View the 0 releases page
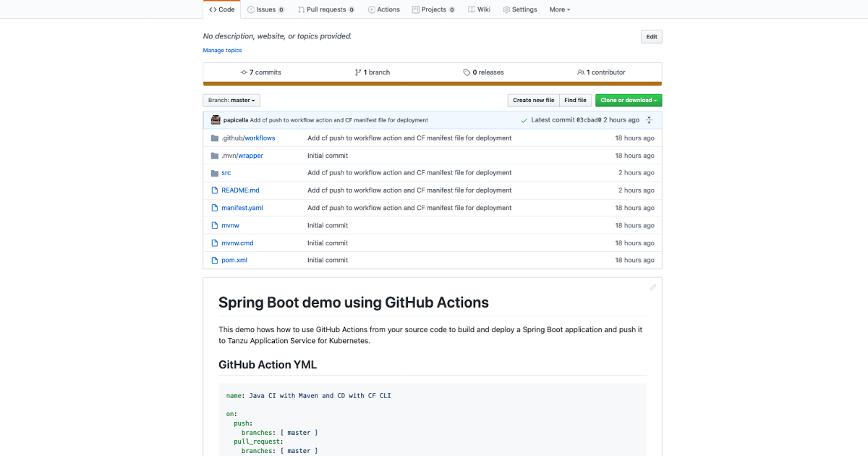This screenshot has height=456, width=868. pos(484,72)
